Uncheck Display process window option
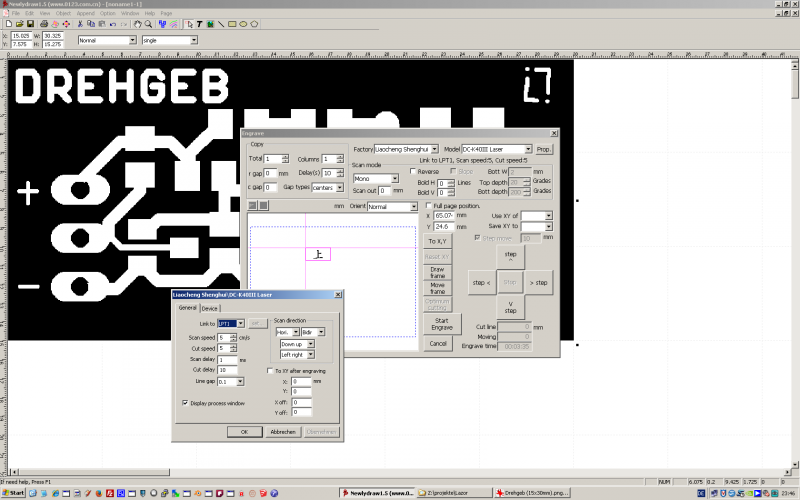This screenshot has height=500, width=800. tap(184, 403)
